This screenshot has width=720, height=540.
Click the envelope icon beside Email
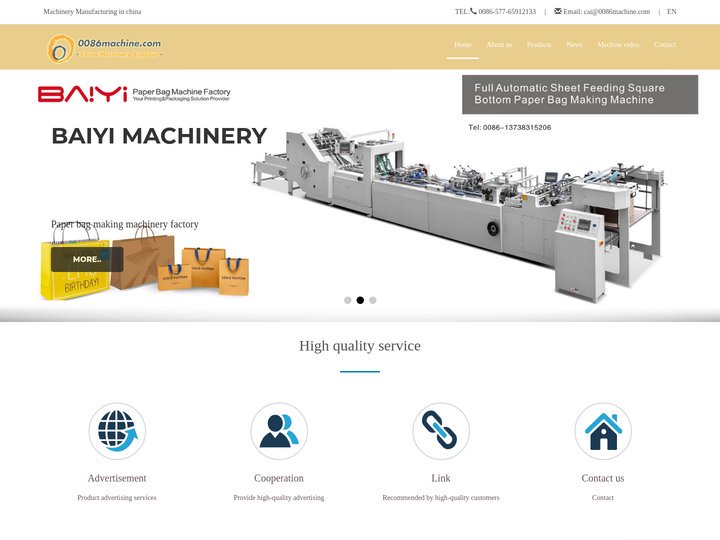pyautogui.click(x=557, y=11)
